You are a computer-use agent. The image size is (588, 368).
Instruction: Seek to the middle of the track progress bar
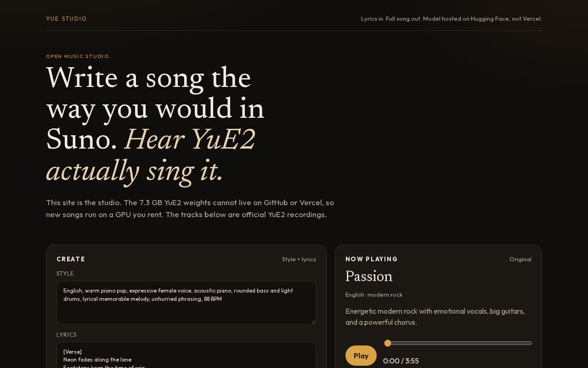(x=458, y=343)
